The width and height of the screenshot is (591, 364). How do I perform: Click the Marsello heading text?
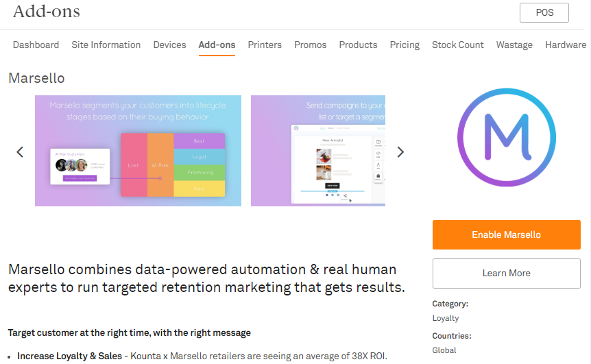36,78
